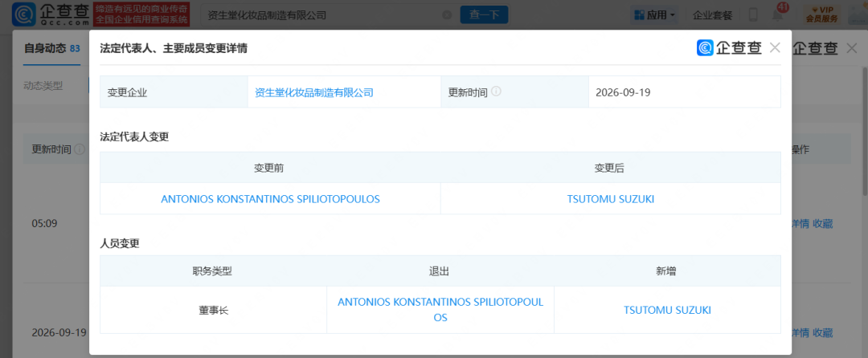Open 资生堂化妆品制造有限公司 company link
This screenshot has width=868, height=358.
(314, 92)
